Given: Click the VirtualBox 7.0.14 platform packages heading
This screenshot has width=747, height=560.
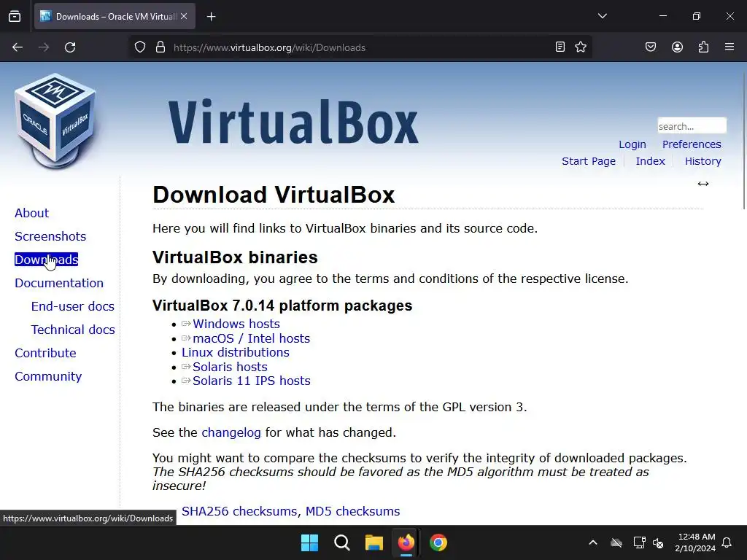Looking at the screenshot, I should point(282,306).
